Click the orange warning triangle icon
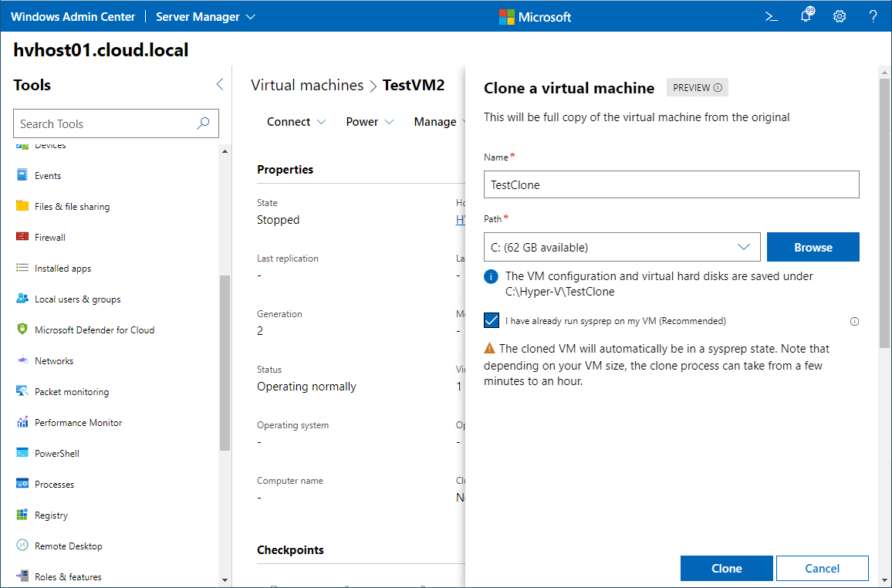 (x=489, y=348)
